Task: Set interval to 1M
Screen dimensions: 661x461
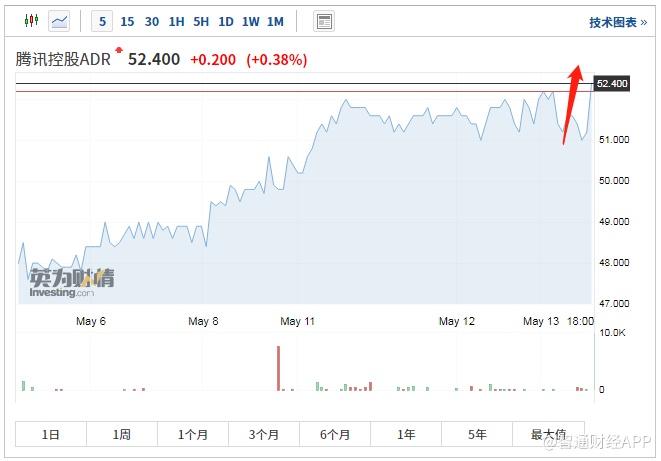Action: pyautogui.click(x=275, y=21)
